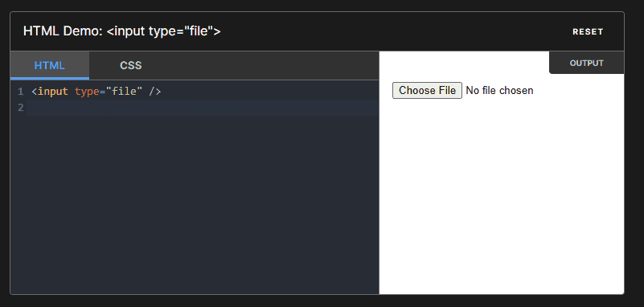Click line number 1 in gutter

(21, 92)
